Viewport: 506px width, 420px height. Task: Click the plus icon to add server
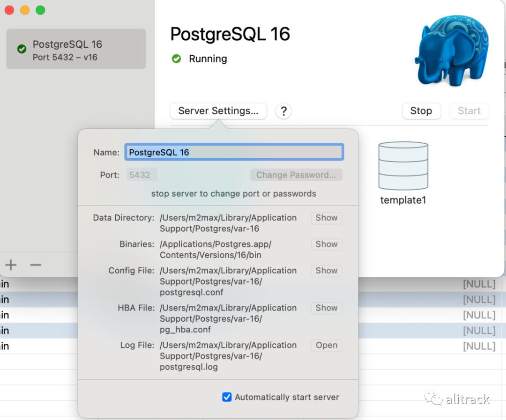11,265
